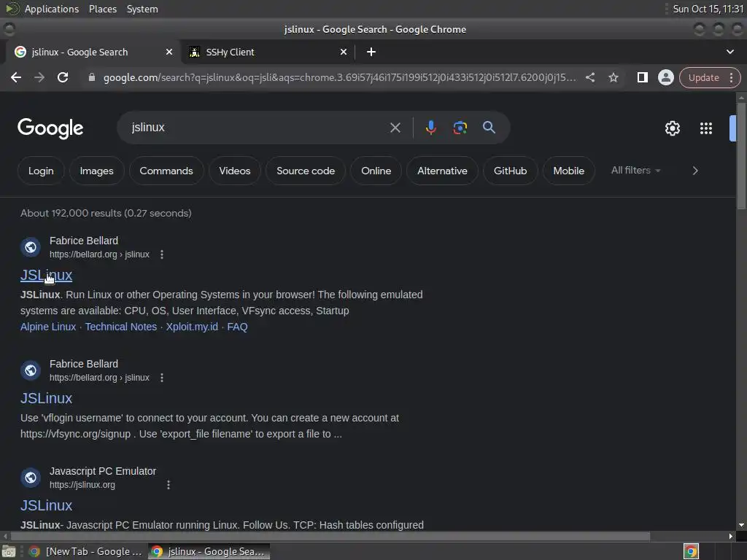Click the first Fabrice Bellard site favicon

click(x=31, y=247)
